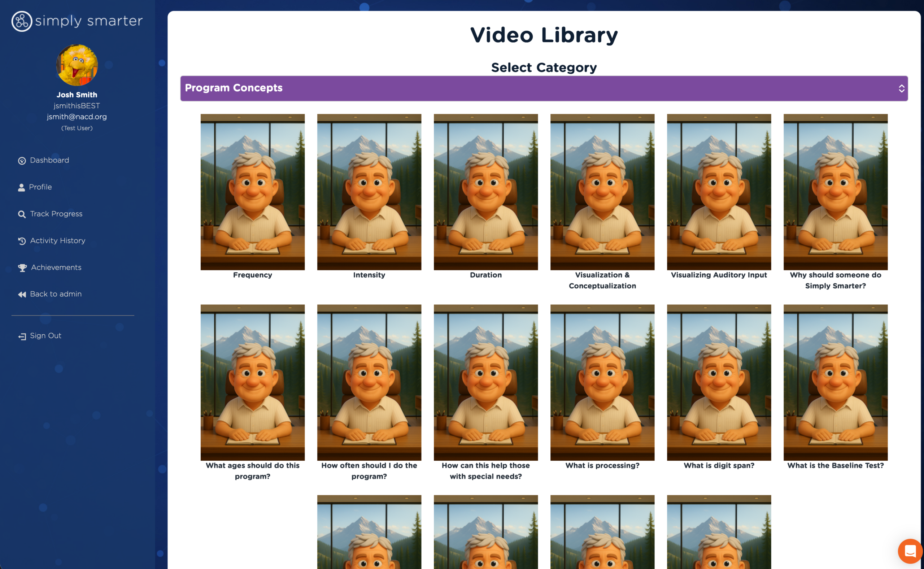
Task: Click Josh Smith's avatar picture
Action: 77,65
